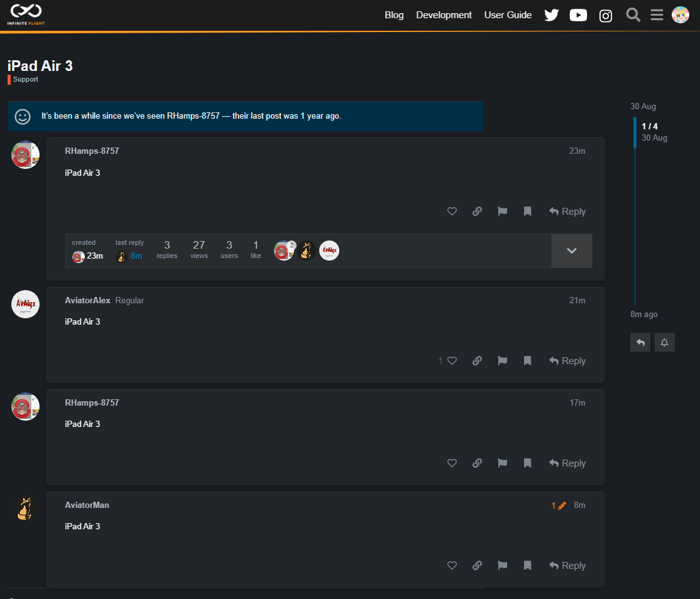Like AviatorAlex's post with the heart
700x599 pixels.
coord(452,361)
